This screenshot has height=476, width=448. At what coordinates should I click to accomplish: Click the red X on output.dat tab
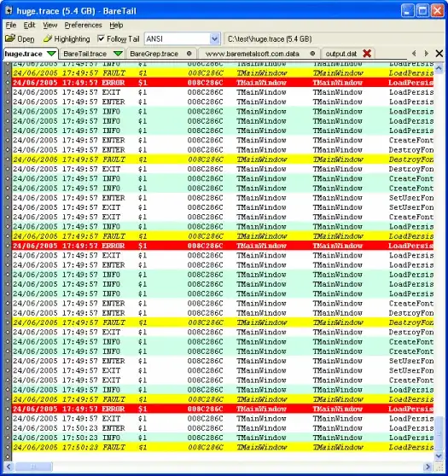(x=367, y=54)
